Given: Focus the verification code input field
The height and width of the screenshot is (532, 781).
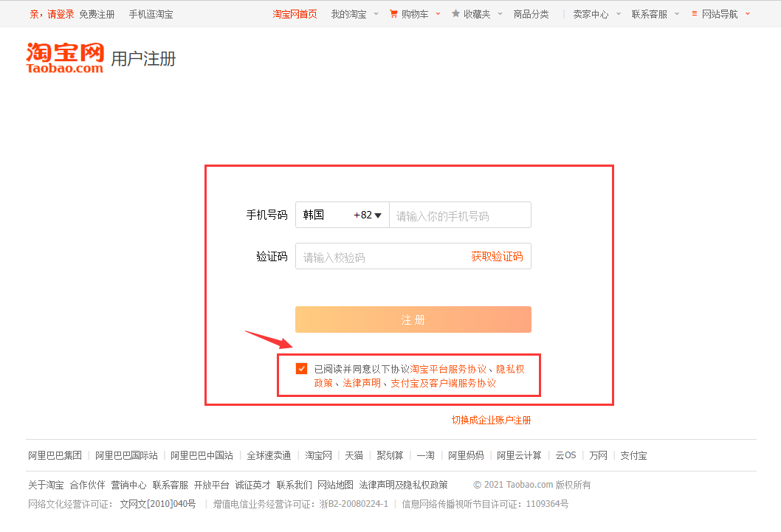Looking at the screenshot, I should coord(381,256).
